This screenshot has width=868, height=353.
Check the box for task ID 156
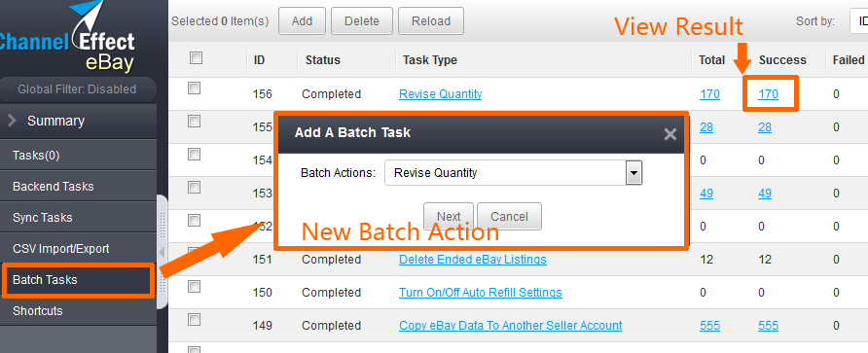click(194, 88)
